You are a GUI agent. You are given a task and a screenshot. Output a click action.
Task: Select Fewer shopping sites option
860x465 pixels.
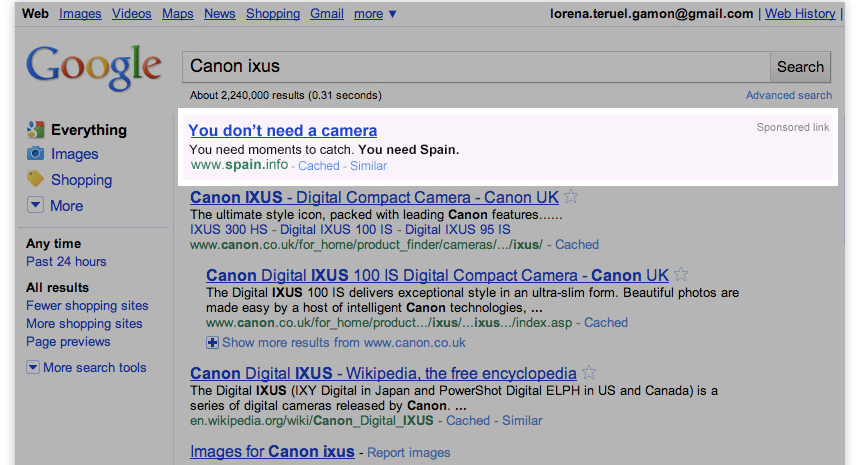87,305
